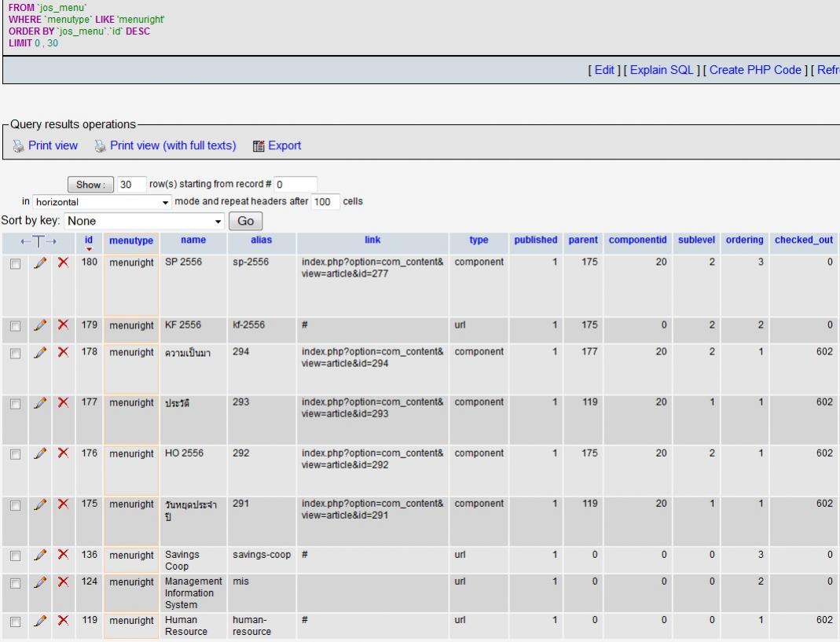
Task: Open the Sort by key dropdown
Action: click(144, 221)
